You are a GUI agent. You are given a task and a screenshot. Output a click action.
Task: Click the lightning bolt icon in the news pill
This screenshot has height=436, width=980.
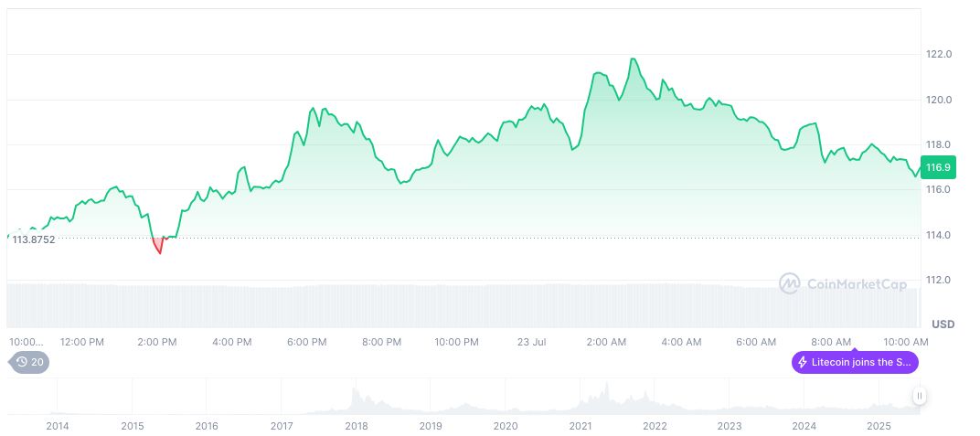tap(803, 362)
